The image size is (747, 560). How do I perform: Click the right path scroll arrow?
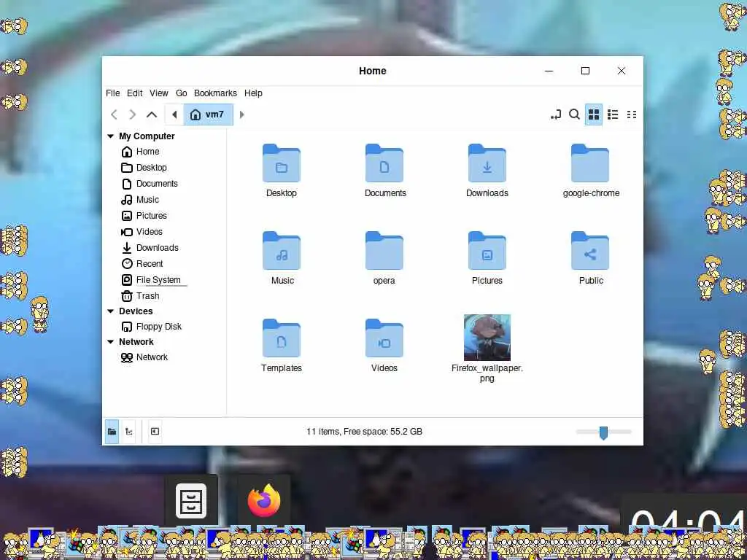coord(242,114)
